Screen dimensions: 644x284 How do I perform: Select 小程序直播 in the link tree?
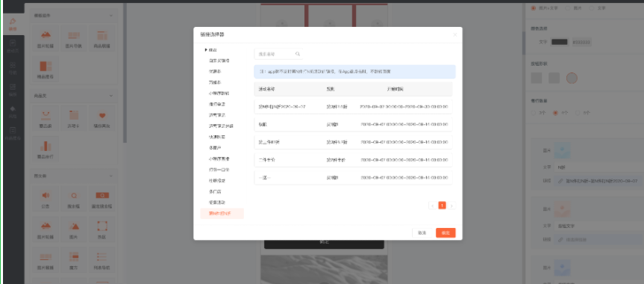[219, 158]
